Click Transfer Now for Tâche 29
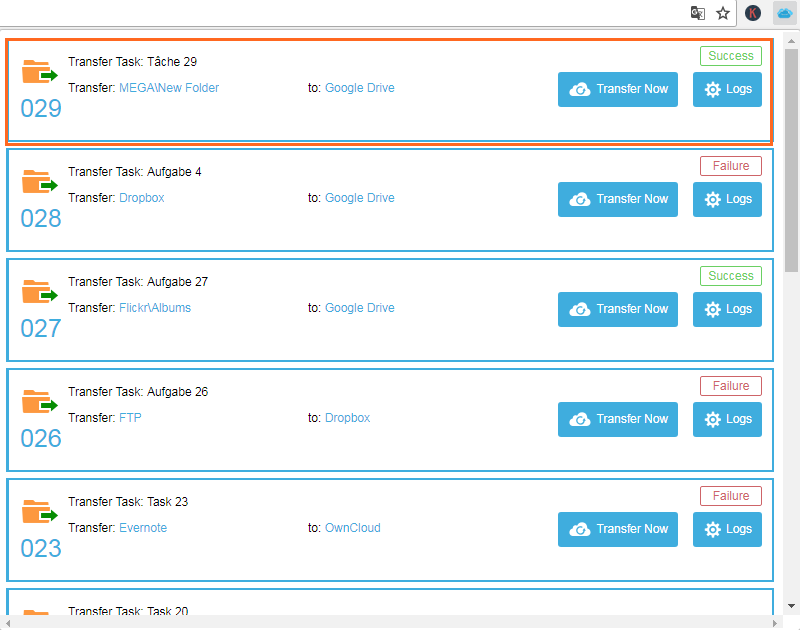The width and height of the screenshot is (800, 630). (618, 89)
